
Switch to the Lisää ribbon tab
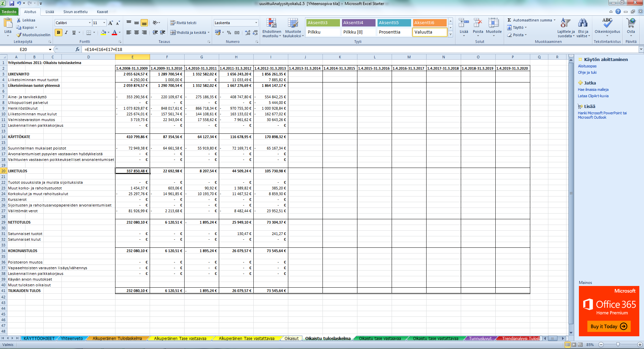click(x=50, y=12)
